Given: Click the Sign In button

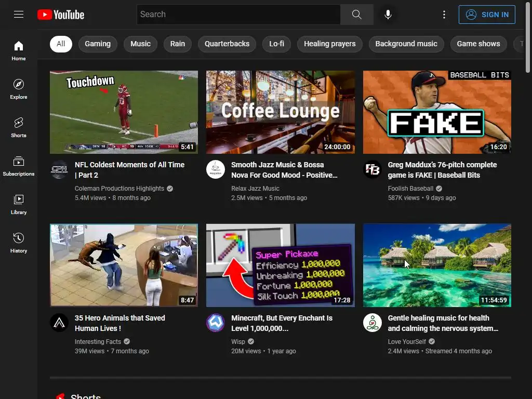Looking at the screenshot, I should click(x=487, y=15).
